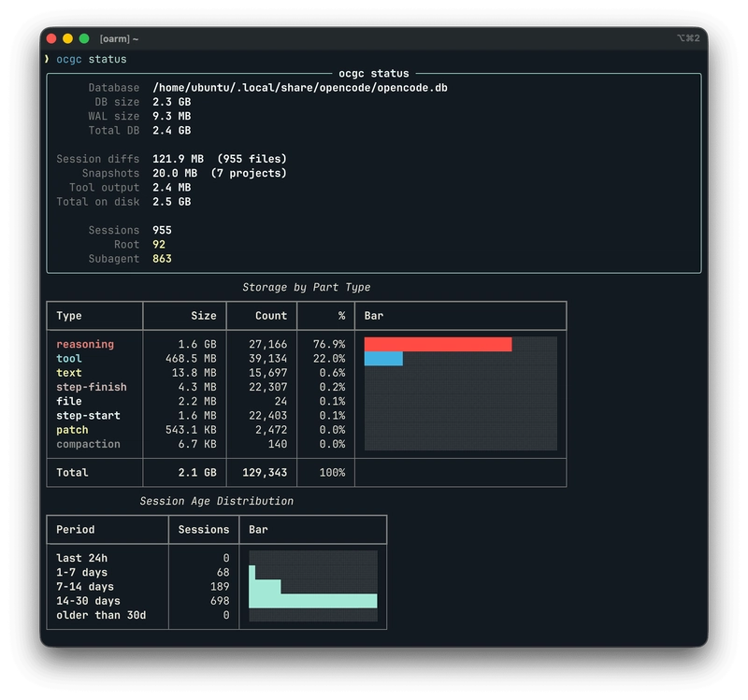Click the last 24h session row
The width and height of the screenshot is (748, 700).
click(x=81, y=558)
